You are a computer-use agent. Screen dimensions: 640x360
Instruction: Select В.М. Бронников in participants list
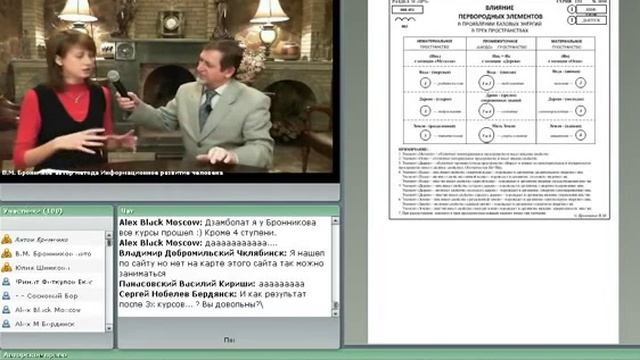click(53, 253)
